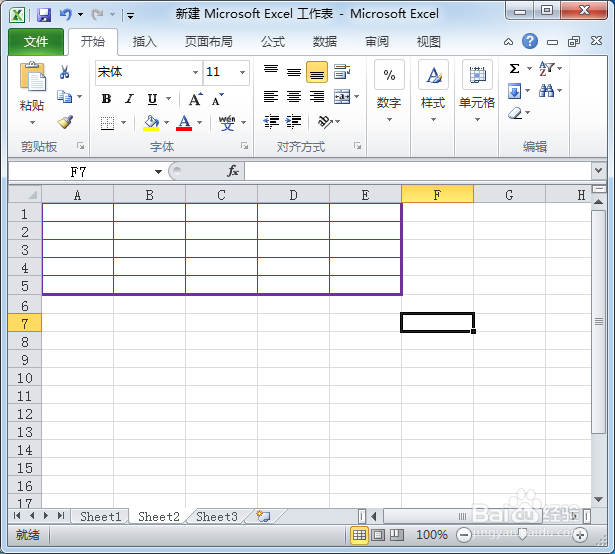
Task: Click Find and Select binoculars icon
Action: point(546,91)
